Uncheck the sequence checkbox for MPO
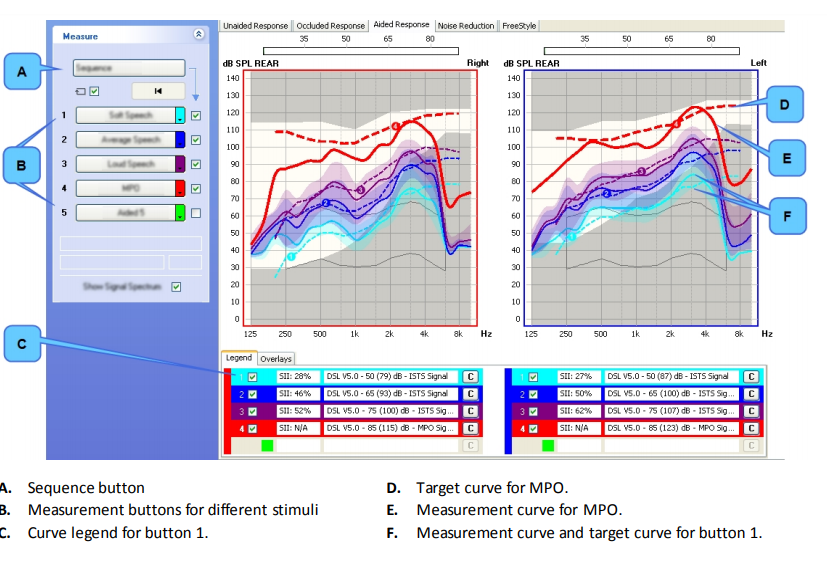This screenshot has width=827, height=564. tap(196, 188)
